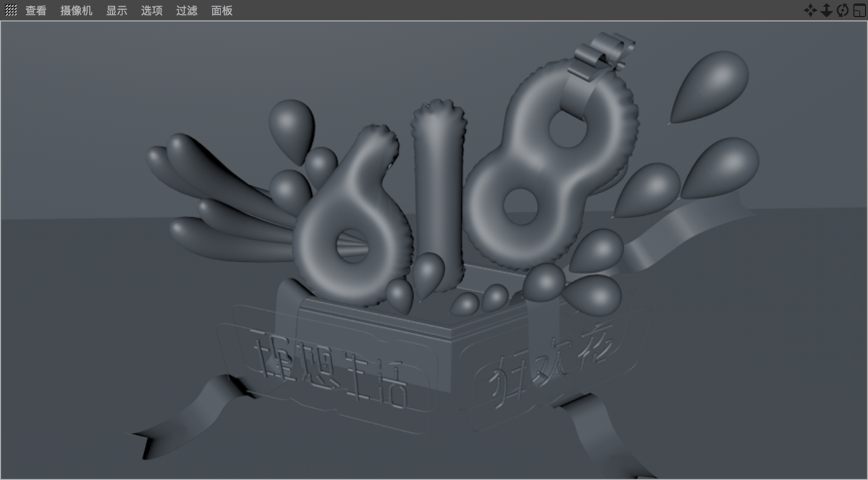Toggle the maximize viewport icon

tap(859, 11)
